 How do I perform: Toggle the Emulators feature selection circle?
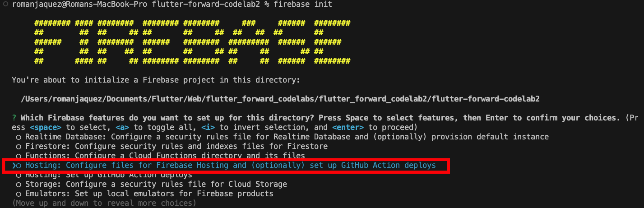19,194
